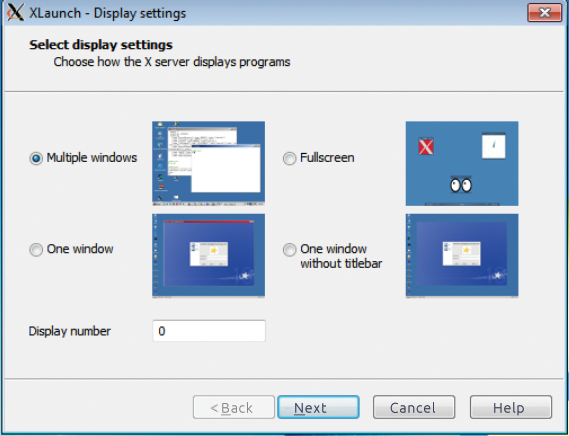Click the One window preview image

(x=208, y=256)
